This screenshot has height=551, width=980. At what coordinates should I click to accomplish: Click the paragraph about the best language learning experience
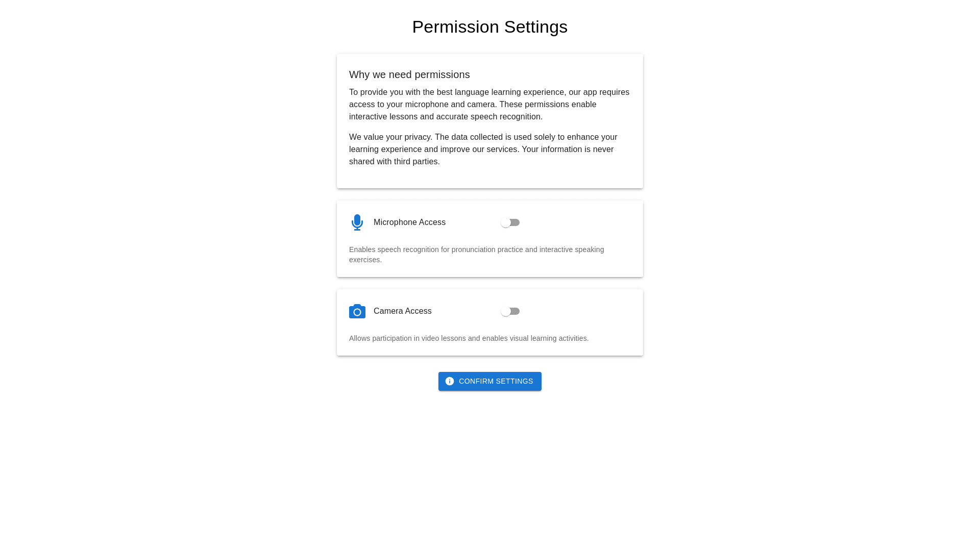pos(489,105)
